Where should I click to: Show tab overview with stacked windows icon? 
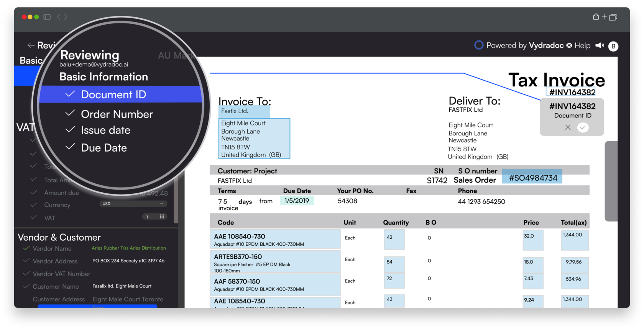[613, 17]
